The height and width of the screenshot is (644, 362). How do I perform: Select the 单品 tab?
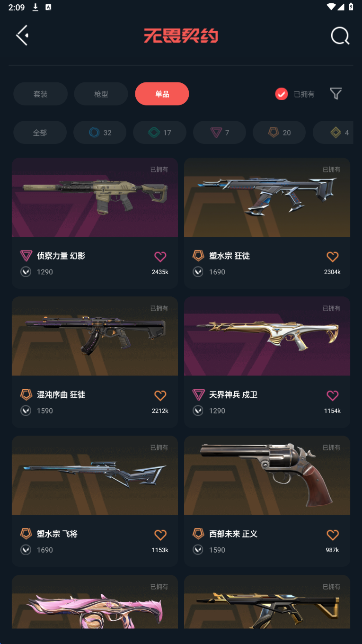162,94
